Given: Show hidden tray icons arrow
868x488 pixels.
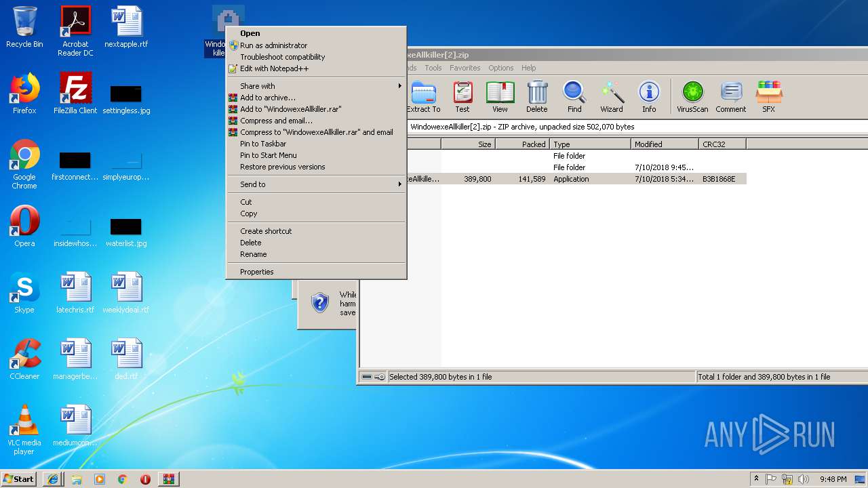Looking at the screenshot, I should (x=756, y=479).
